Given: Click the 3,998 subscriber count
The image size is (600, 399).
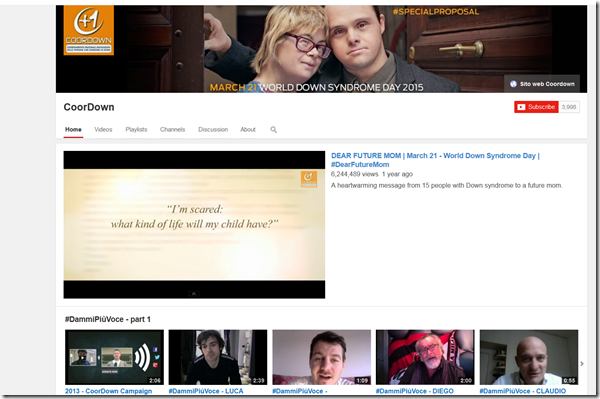Looking at the screenshot, I should pyautogui.click(x=569, y=107).
